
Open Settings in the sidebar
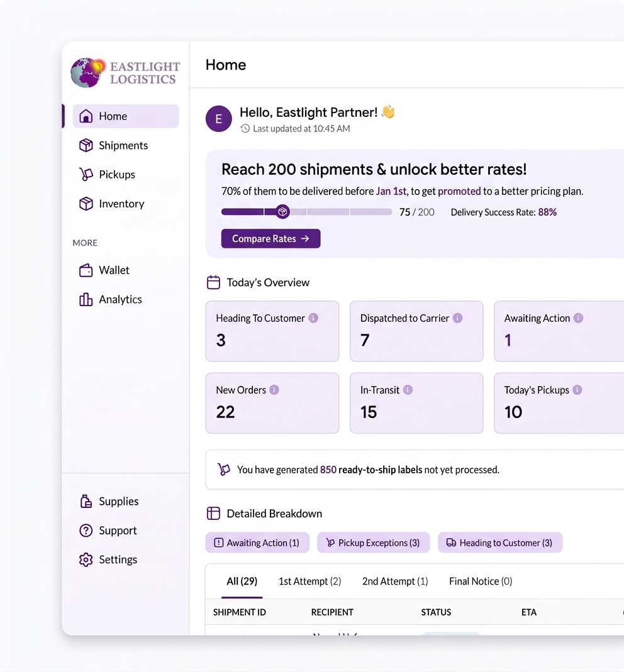click(x=126, y=559)
